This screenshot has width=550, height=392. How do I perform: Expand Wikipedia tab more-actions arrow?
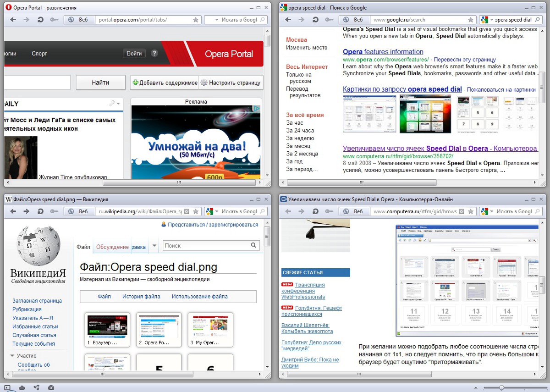154,246
